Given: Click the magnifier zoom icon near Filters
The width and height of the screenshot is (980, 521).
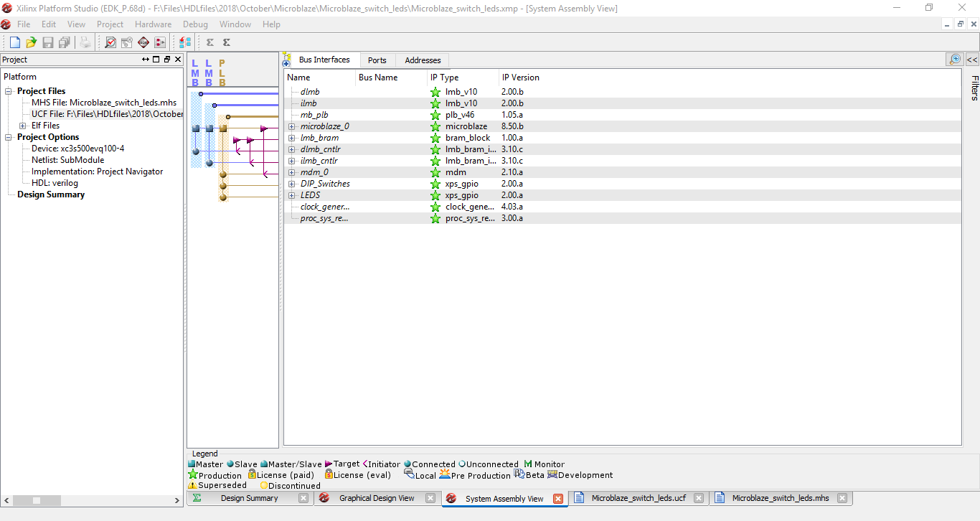Looking at the screenshot, I should click(955, 60).
